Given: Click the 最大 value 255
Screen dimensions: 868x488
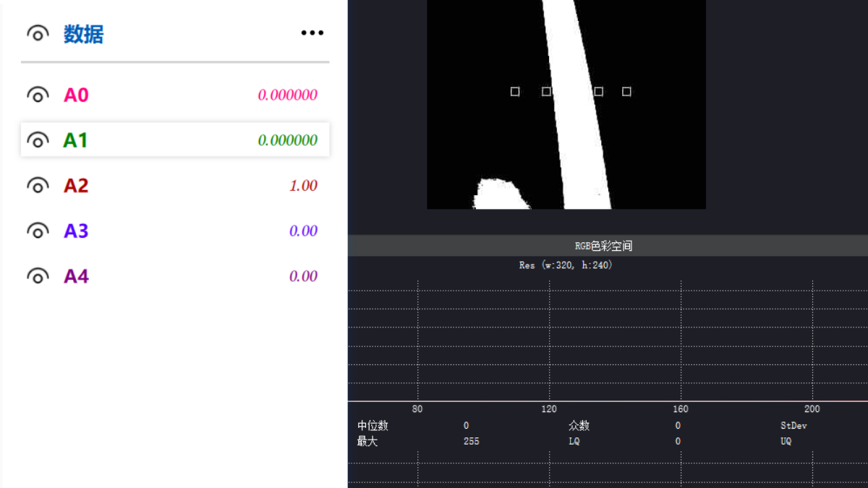Looking at the screenshot, I should (471, 441).
